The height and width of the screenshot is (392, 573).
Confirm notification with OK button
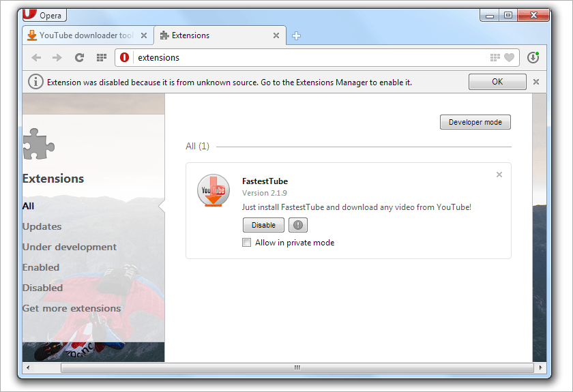tap(497, 82)
